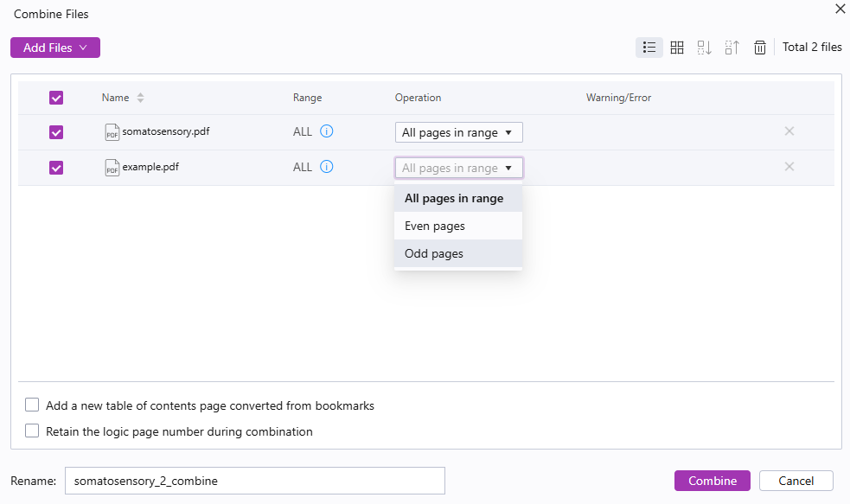The height and width of the screenshot is (504, 850).
Task: Sort the file list by Name
Action: pos(115,98)
